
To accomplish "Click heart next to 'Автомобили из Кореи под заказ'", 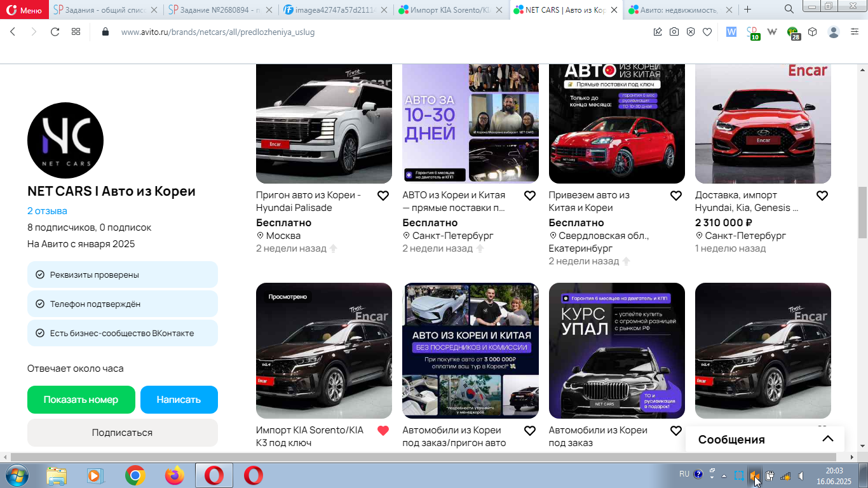I will [x=676, y=431].
